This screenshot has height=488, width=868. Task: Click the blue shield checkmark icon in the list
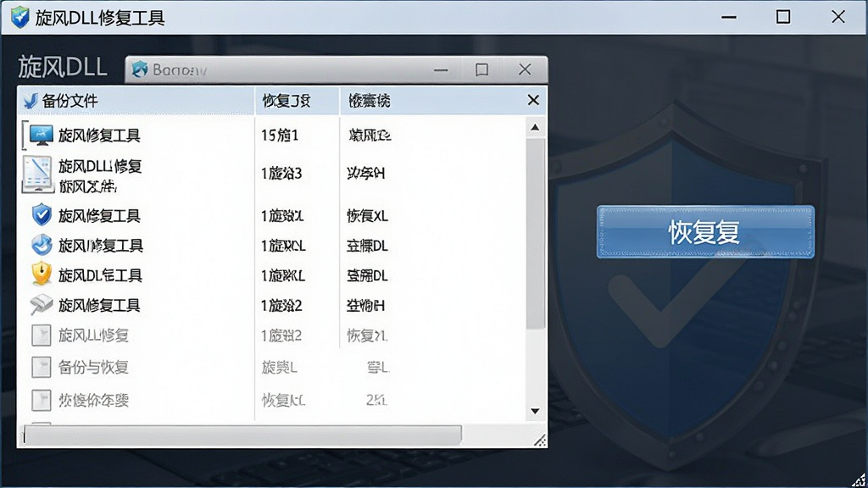click(x=42, y=214)
